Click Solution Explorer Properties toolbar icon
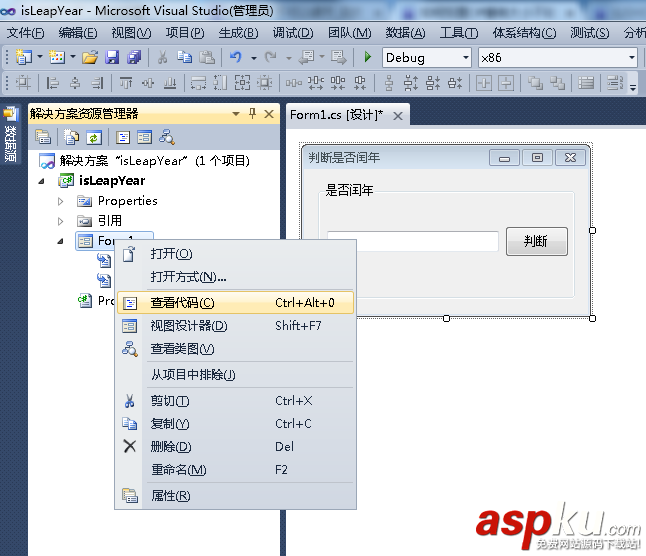The width and height of the screenshot is (646, 556). coord(43,137)
